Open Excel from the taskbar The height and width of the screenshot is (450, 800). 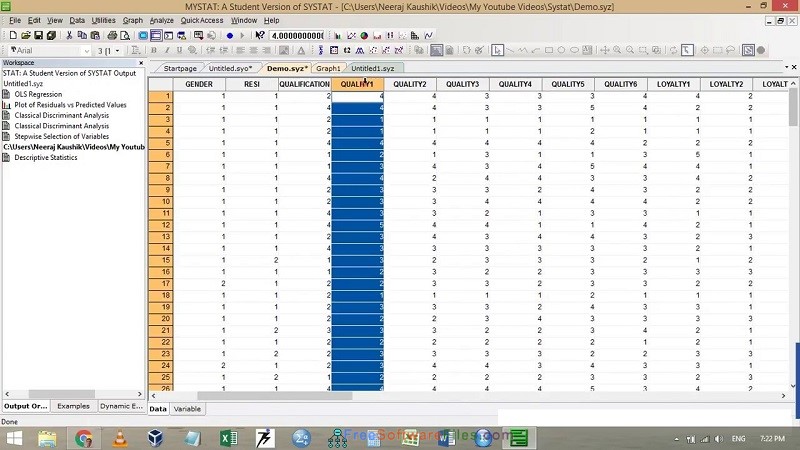click(229, 438)
